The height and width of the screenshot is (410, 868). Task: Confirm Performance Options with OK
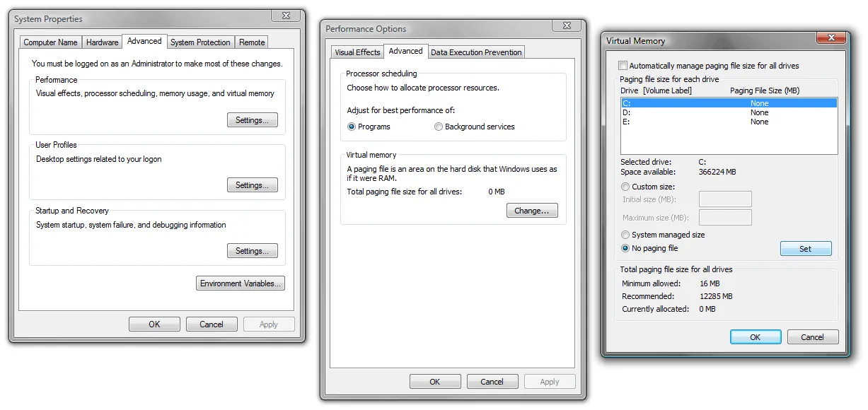tap(435, 382)
